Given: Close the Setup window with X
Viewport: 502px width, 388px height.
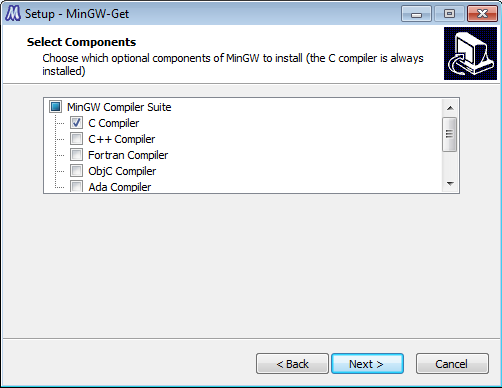Looking at the screenshot, I should click(x=482, y=14).
